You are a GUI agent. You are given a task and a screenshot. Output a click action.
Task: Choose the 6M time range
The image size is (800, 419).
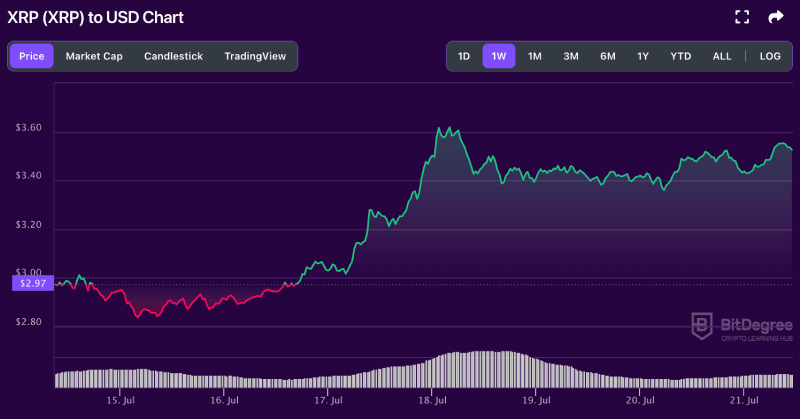pyautogui.click(x=608, y=56)
